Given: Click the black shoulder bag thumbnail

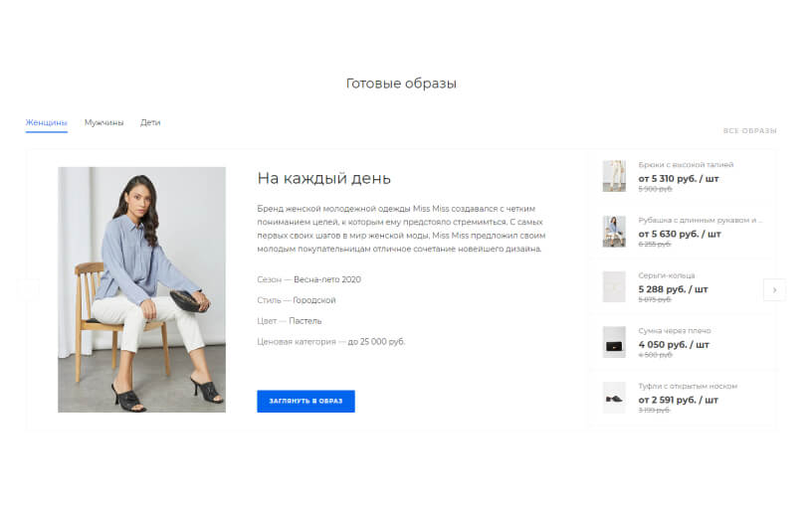Looking at the screenshot, I should point(614,342).
